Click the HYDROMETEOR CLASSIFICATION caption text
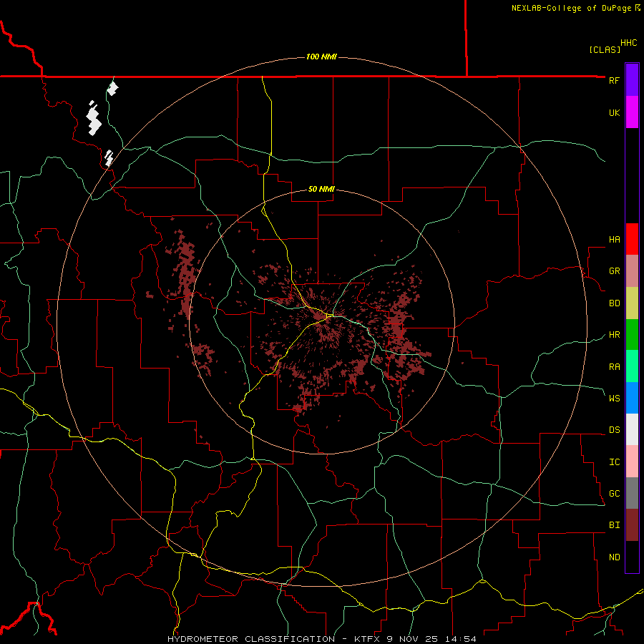 pyautogui.click(x=250, y=639)
